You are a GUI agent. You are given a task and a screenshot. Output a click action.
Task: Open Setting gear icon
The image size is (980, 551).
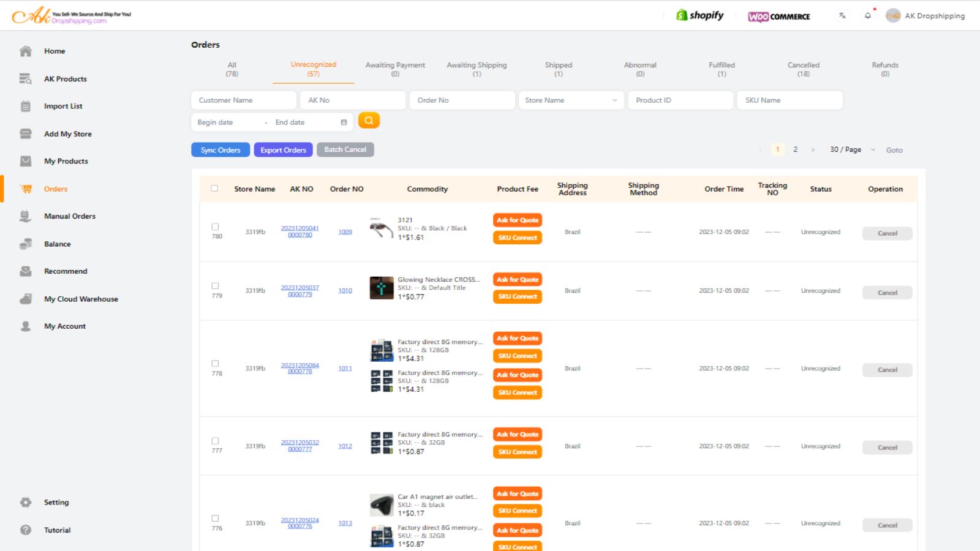click(x=26, y=503)
